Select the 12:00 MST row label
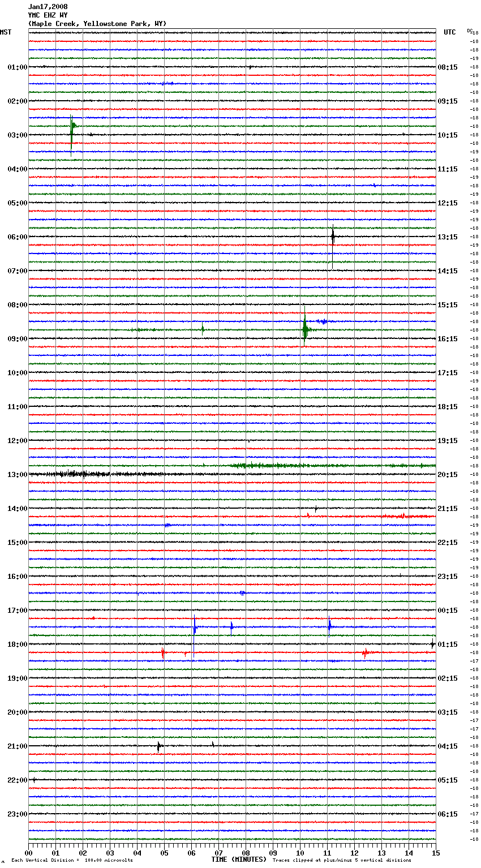This screenshot has height=868, width=481. 17,441
